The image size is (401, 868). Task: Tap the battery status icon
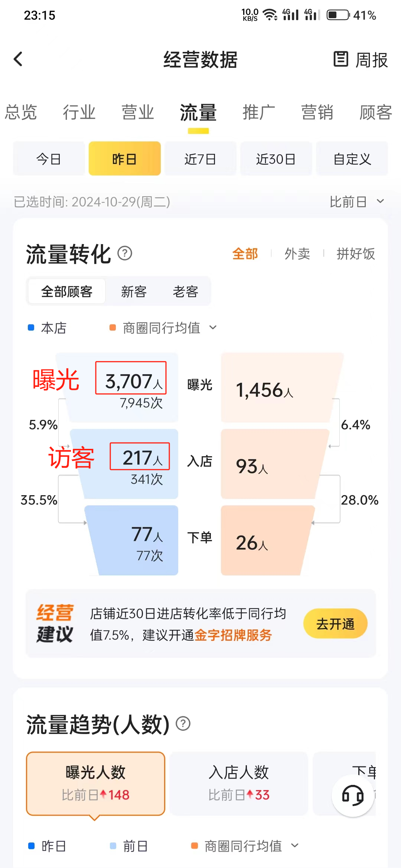coord(338,15)
